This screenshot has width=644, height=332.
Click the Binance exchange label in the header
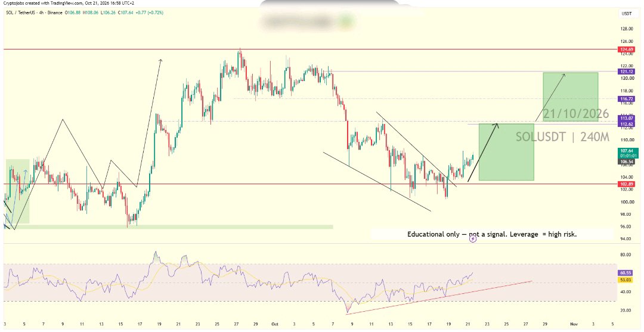click(x=54, y=13)
